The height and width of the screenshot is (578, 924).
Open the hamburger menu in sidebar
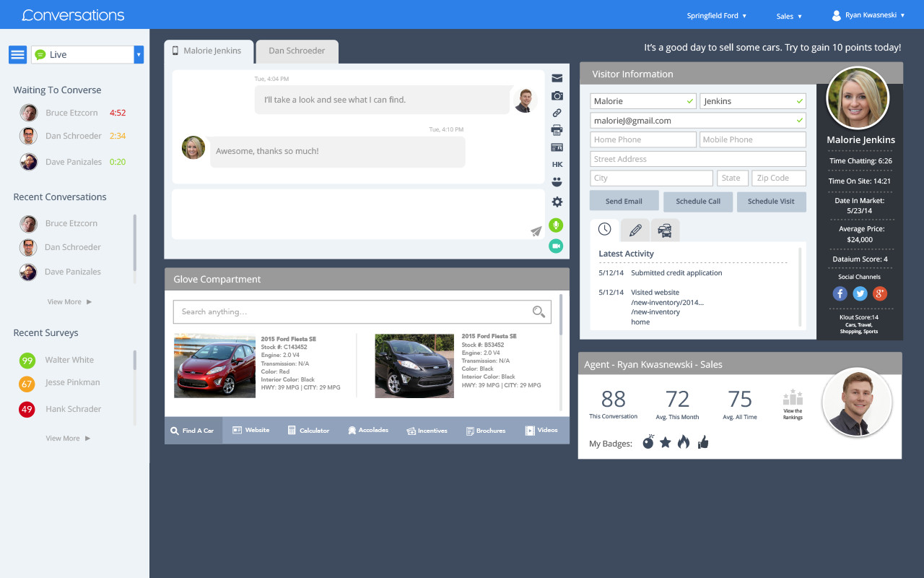point(18,54)
